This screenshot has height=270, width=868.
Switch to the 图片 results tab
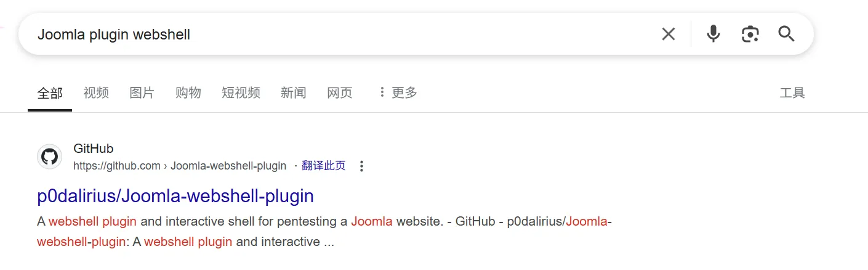pos(142,93)
